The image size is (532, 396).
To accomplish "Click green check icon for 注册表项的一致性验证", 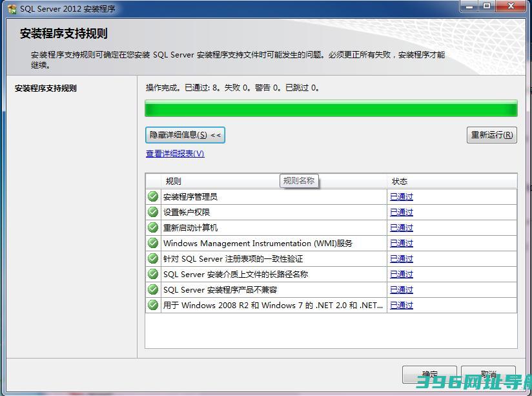I will click(x=153, y=258).
